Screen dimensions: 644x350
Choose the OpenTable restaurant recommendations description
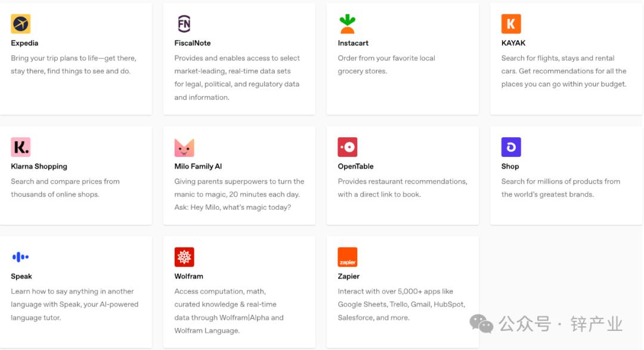pos(402,188)
